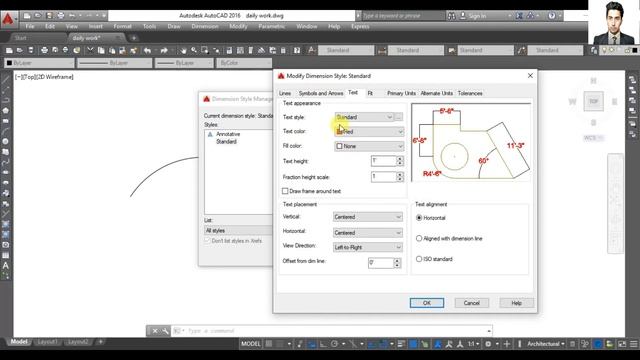Click the TOP face of the ViewCube

click(x=593, y=101)
